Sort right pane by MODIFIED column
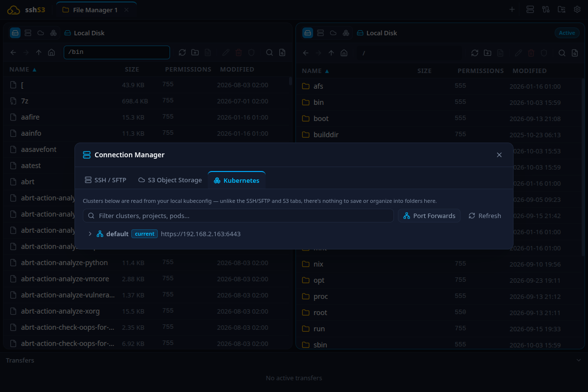This screenshot has width=588, height=392. click(x=530, y=71)
